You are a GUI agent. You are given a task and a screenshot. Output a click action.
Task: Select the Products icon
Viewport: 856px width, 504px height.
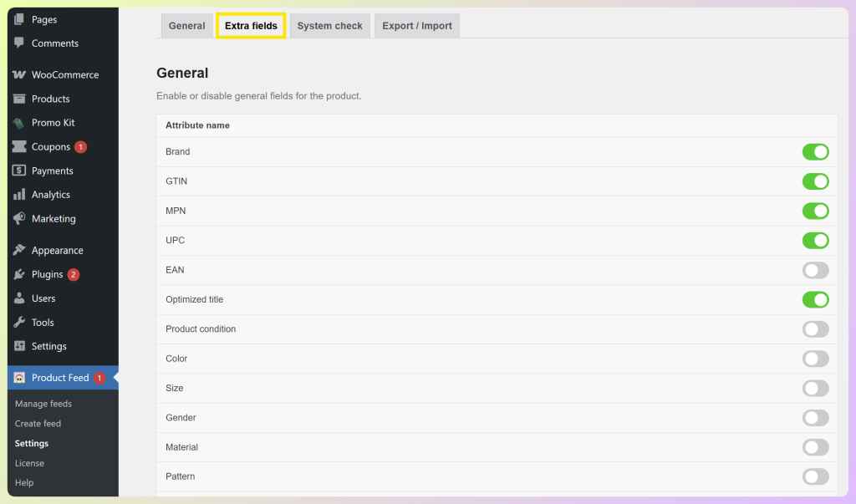[x=18, y=99]
